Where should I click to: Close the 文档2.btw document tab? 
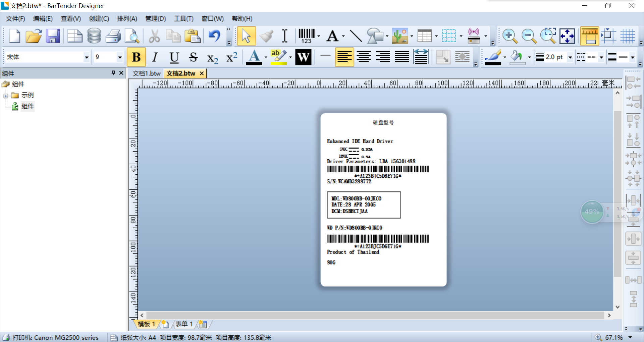click(202, 73)
